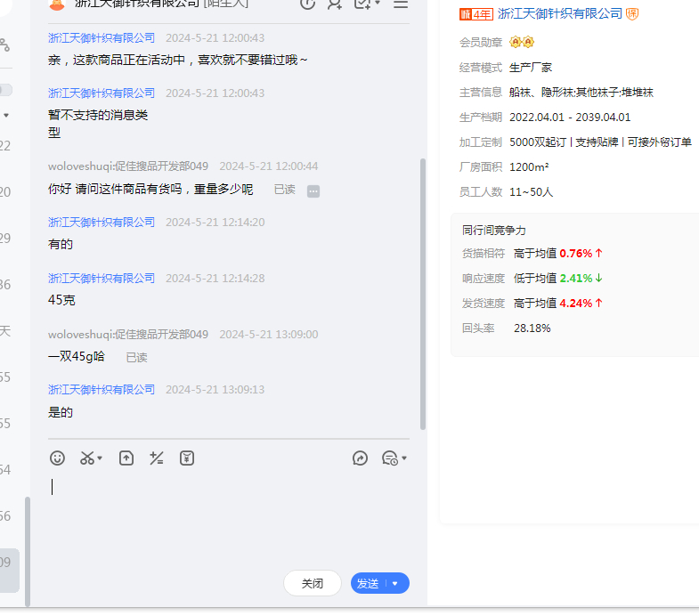Open the chat history clock icon

(389, 458)
